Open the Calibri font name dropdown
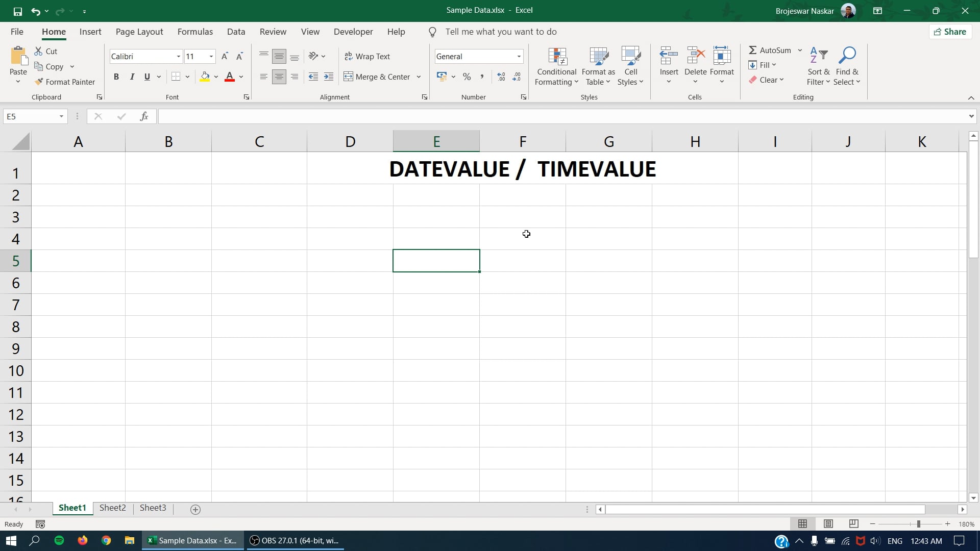Screen dimensions: 980x551 tap(178, 56)
